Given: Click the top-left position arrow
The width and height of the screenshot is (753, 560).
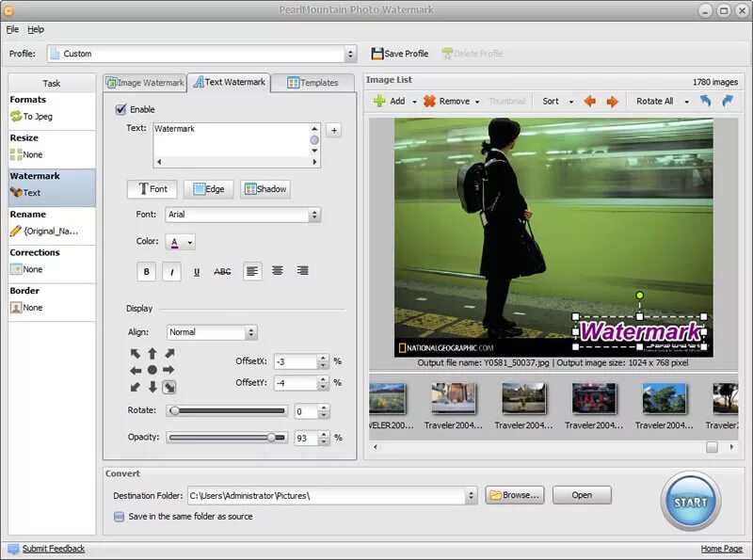Looking at the screenshot, I should click(x=136, y=354).
